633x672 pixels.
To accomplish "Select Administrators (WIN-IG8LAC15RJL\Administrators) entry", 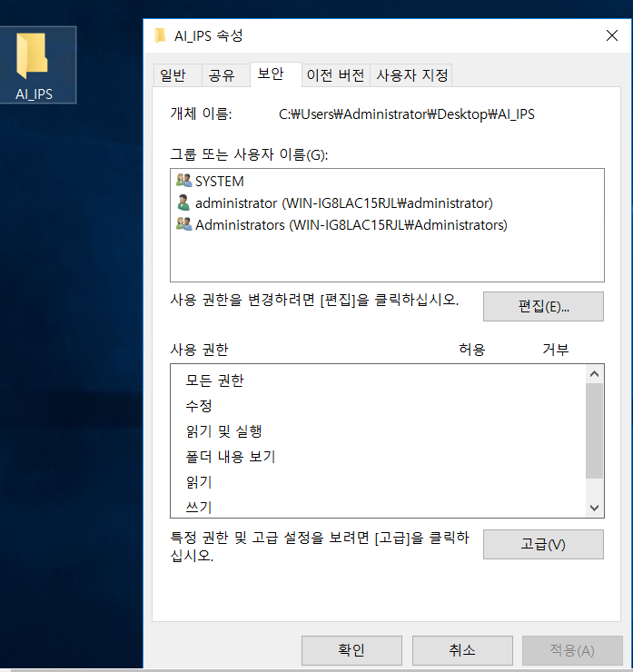I will click(x=387, y=224).
